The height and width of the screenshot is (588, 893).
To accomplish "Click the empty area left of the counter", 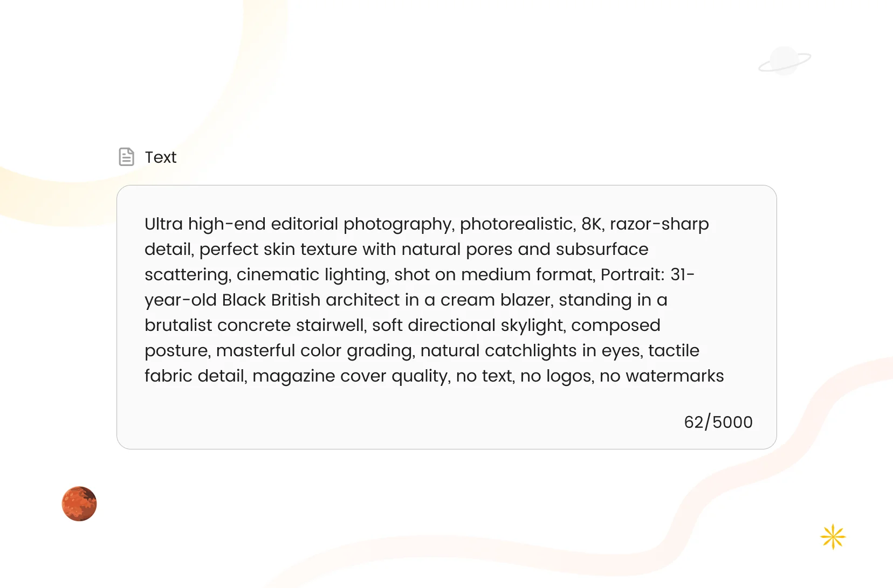I will 399,422.
